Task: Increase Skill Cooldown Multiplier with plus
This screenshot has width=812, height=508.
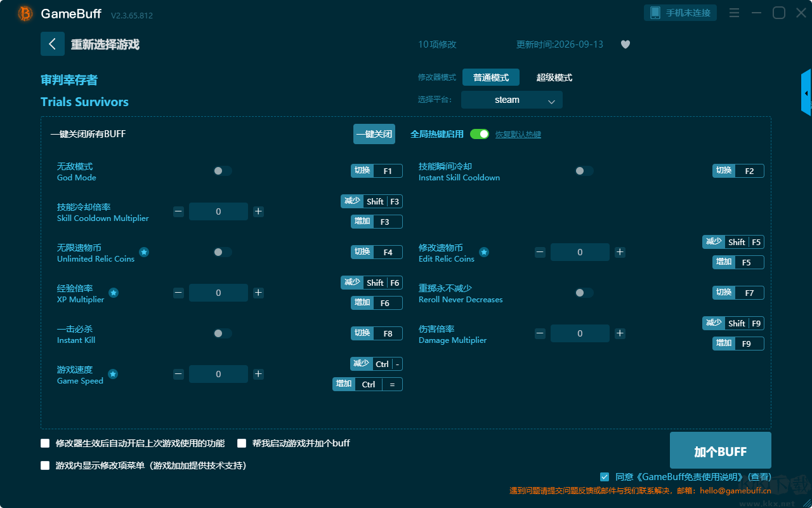Action: pyautogui.click(x=258, y=211)
